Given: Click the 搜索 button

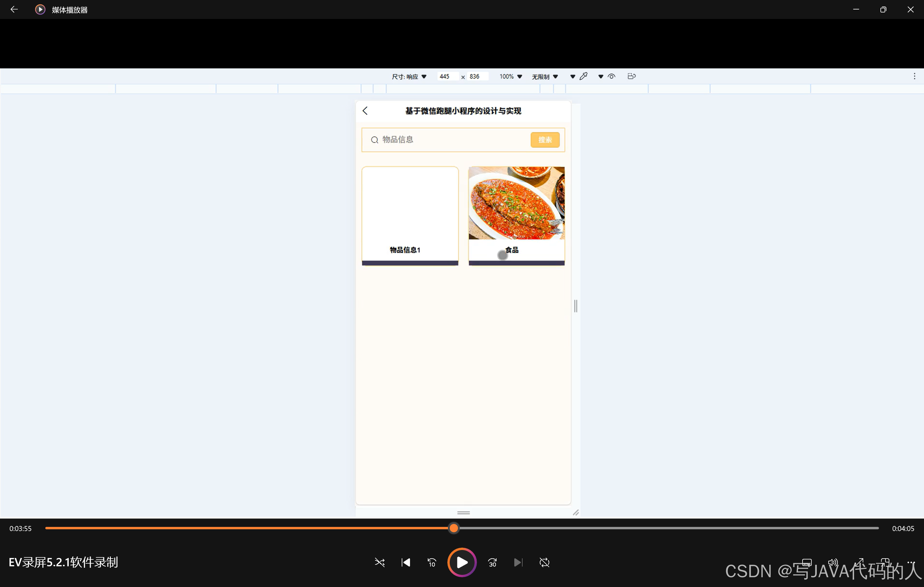Looking at the screenshot, I should 545,139.
